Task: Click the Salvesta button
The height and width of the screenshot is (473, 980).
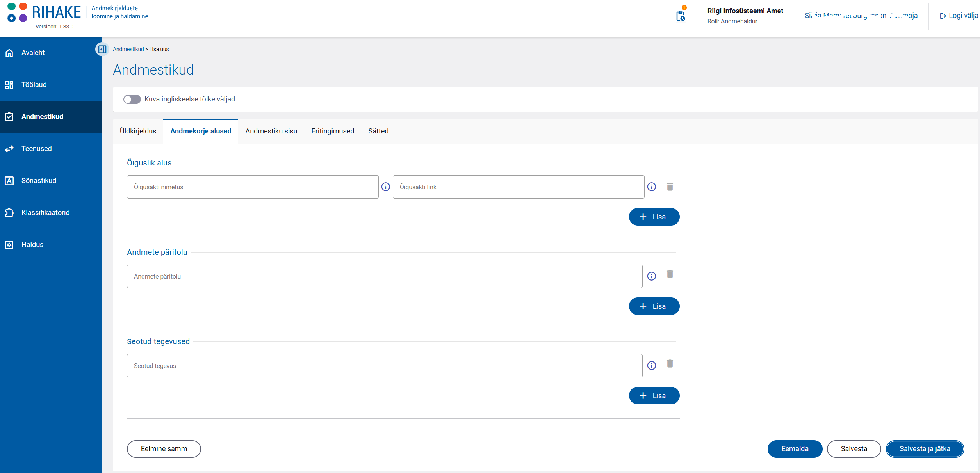Action: tap(854, 449)
